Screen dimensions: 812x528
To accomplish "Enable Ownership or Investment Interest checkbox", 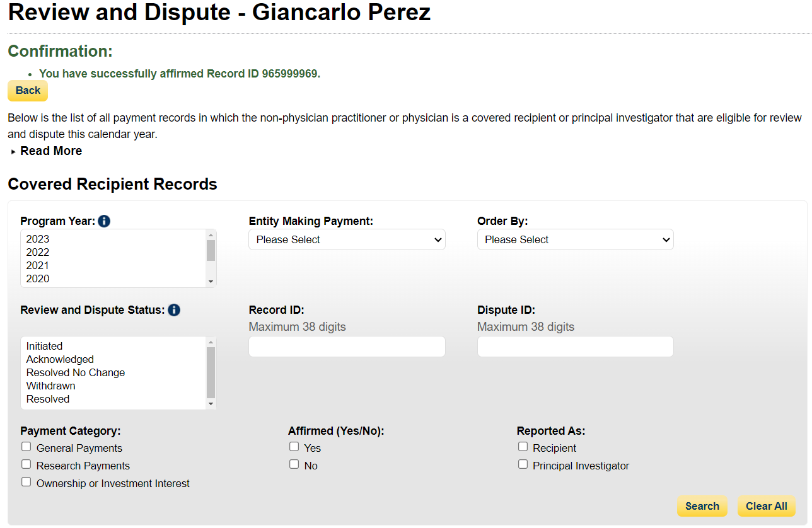I will [26, 482].
